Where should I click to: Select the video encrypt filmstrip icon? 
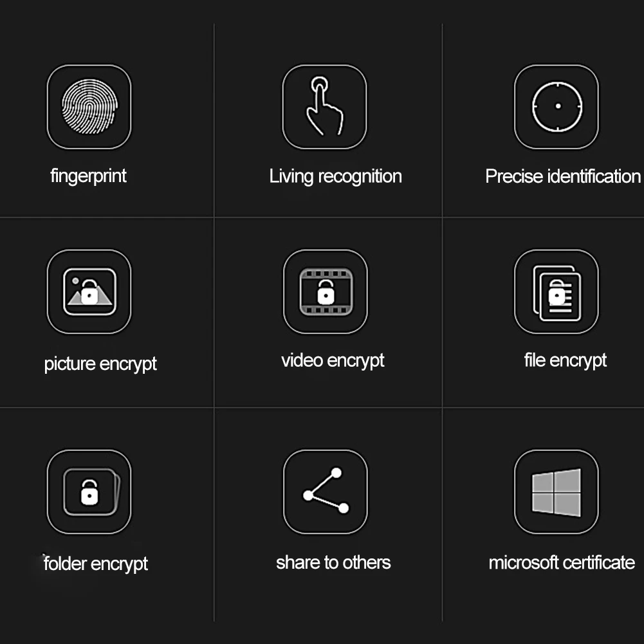pos(326,291)
